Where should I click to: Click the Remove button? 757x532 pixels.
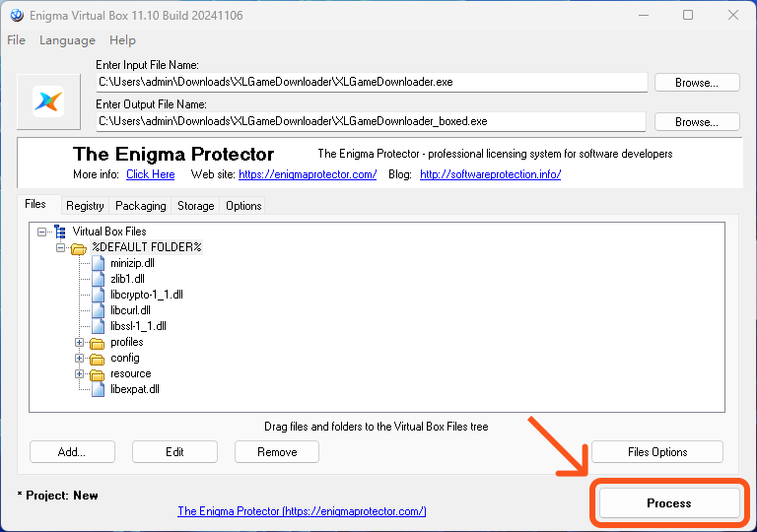pyautogui.click(x=277, y=452)
